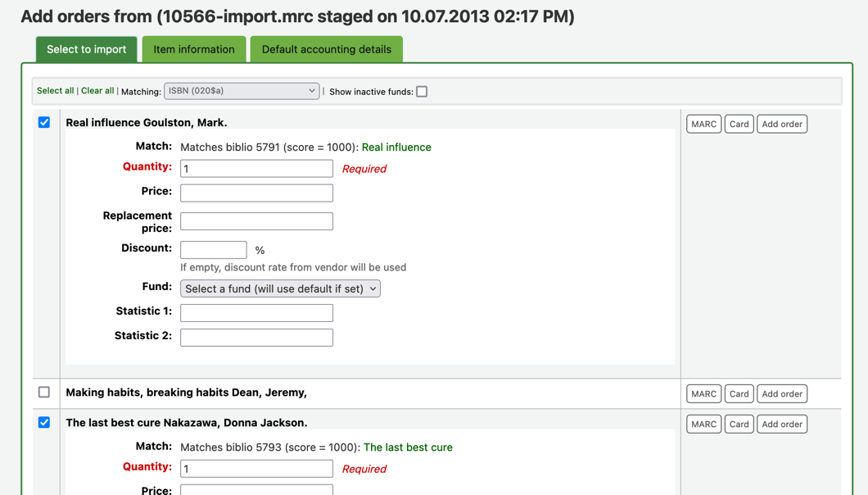The image size is (868, 495).
Task: Click Add order for The last best cure
Action: click(x=782, y=425)
